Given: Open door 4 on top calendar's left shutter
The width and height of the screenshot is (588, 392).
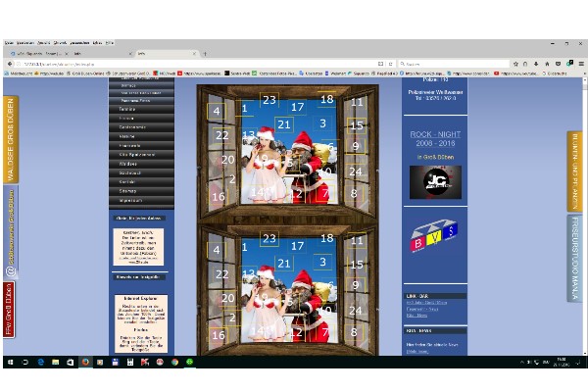Looking at the screenshot, I should pos(217,112).
